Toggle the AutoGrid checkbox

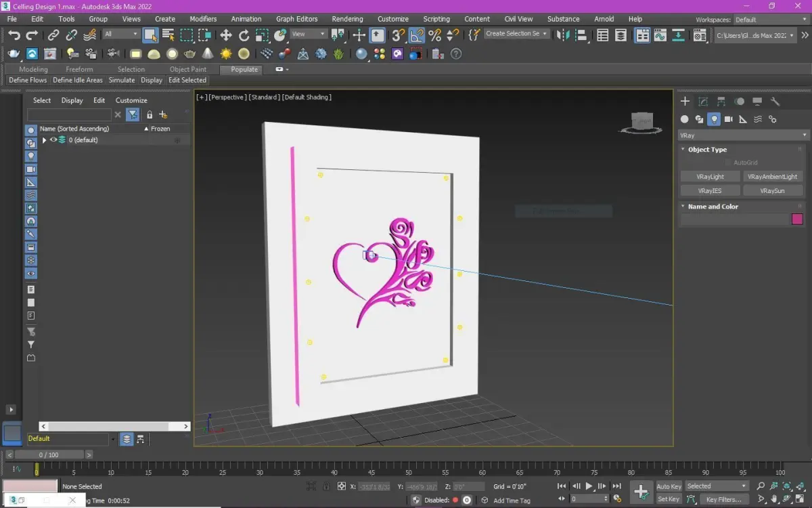728,163
